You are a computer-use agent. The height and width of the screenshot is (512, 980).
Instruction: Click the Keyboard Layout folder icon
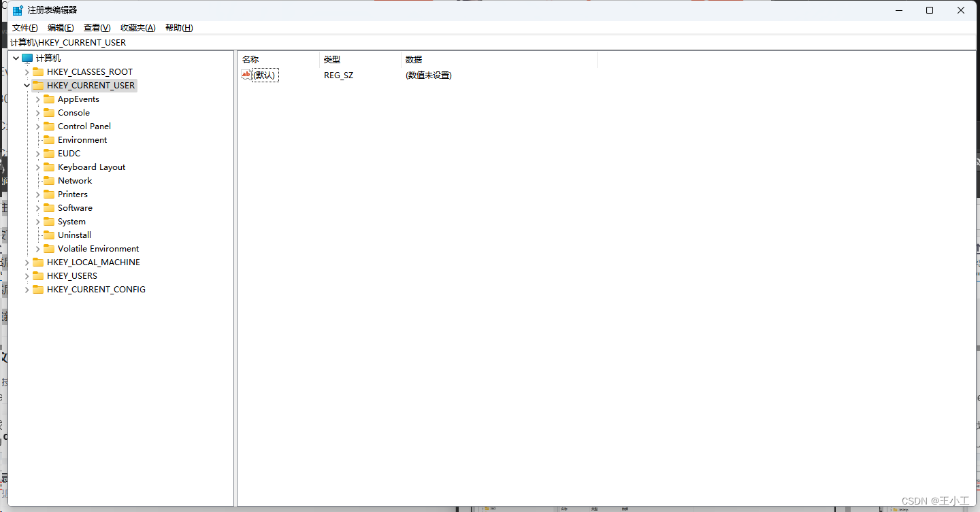pos(49,167)
